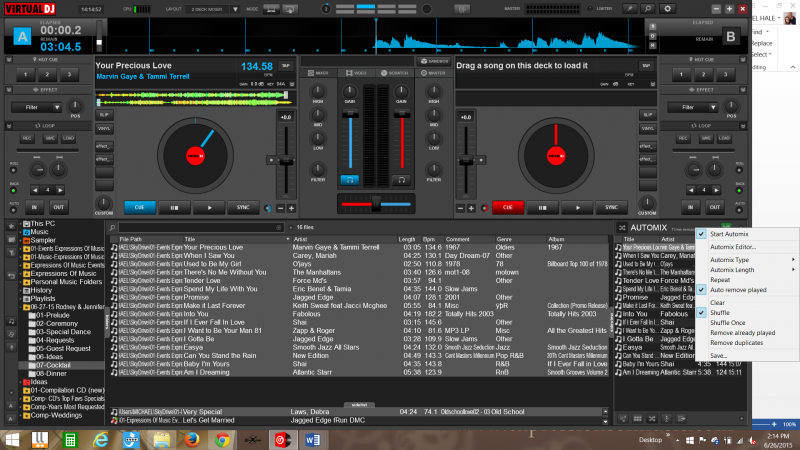The width and height of the screenshot is (800, 450).
Task: Click deck A volume fader handle
Action: (349, 114)
